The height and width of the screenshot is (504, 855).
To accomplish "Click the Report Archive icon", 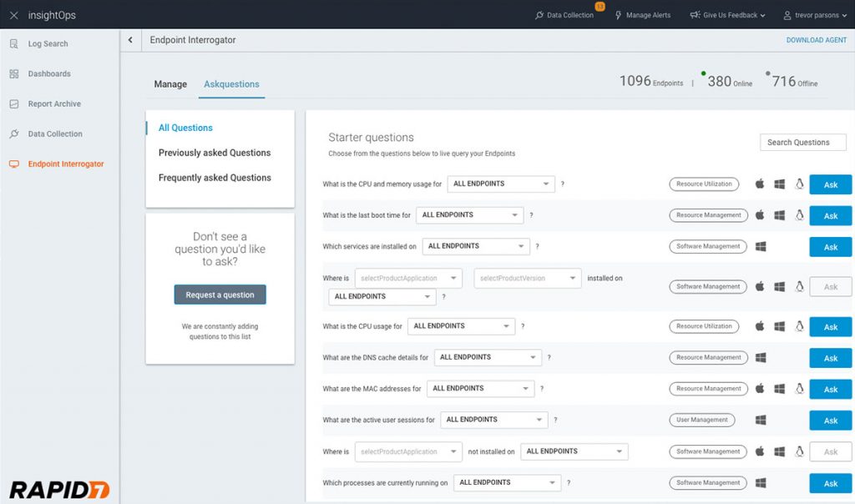I will pos(14,103).
